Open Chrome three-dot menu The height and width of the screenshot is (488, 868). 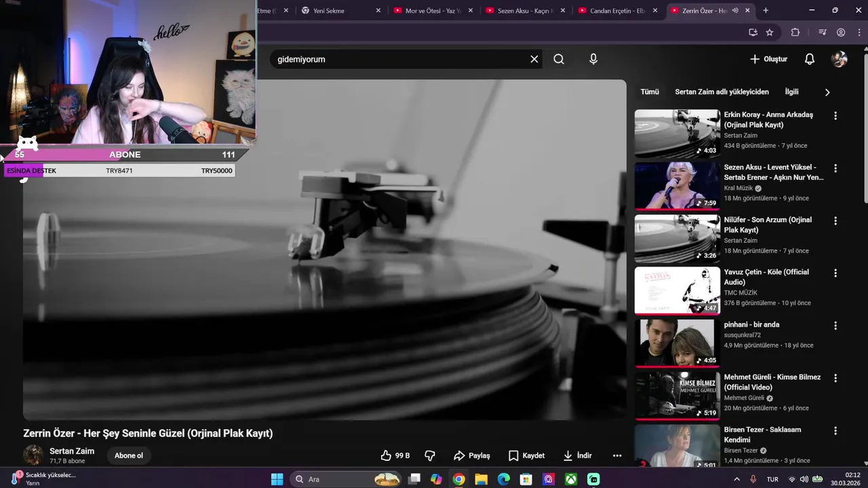click(859, 32)
